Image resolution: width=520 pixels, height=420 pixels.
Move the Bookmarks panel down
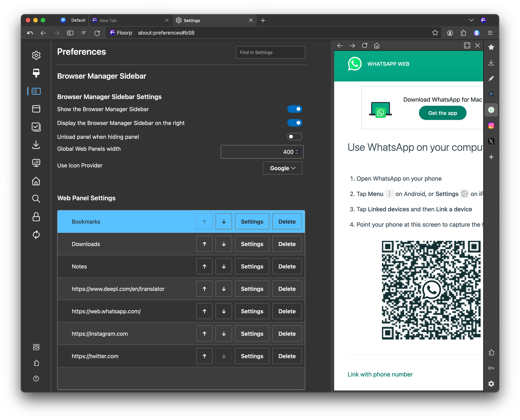[x=224, y=222]
